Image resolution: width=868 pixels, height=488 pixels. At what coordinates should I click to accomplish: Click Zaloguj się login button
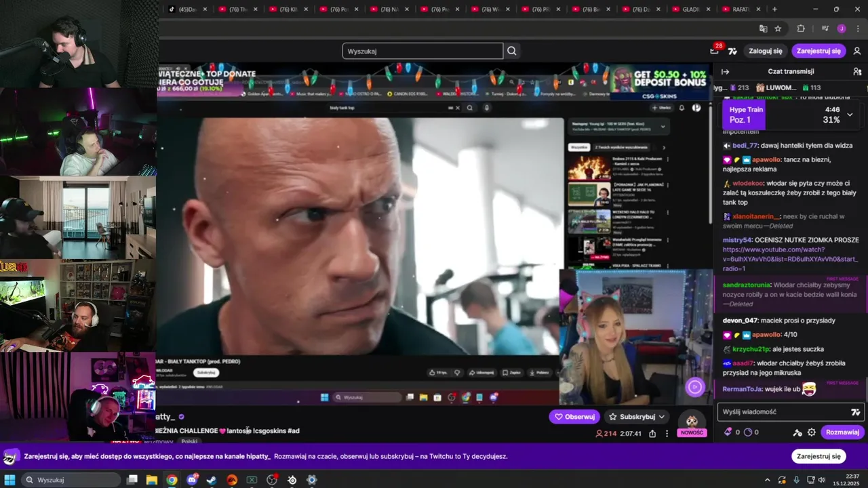(766, 51)
